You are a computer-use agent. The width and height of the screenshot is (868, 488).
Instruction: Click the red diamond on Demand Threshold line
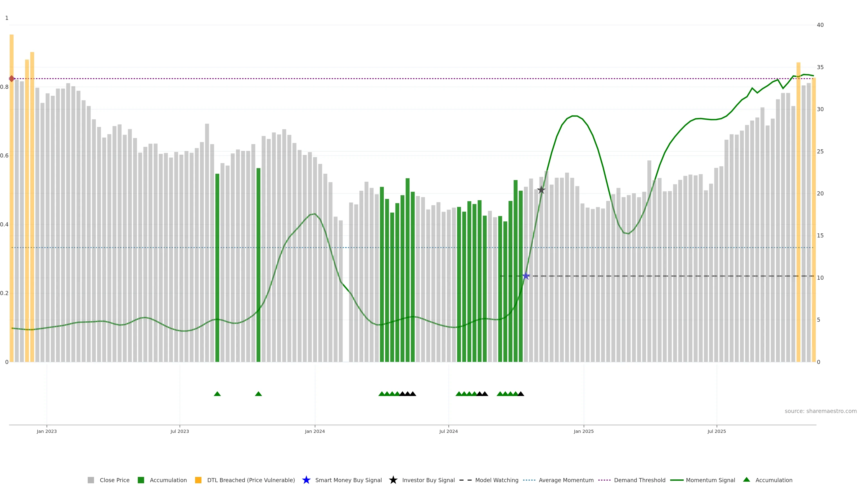(12, 79)
